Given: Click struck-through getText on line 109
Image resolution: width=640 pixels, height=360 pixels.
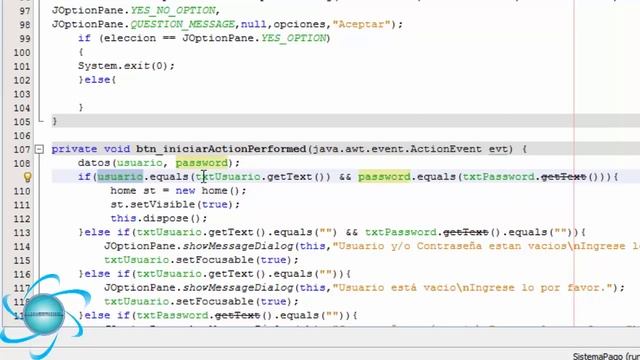Looking at the screenshot, I should point(563,177).
